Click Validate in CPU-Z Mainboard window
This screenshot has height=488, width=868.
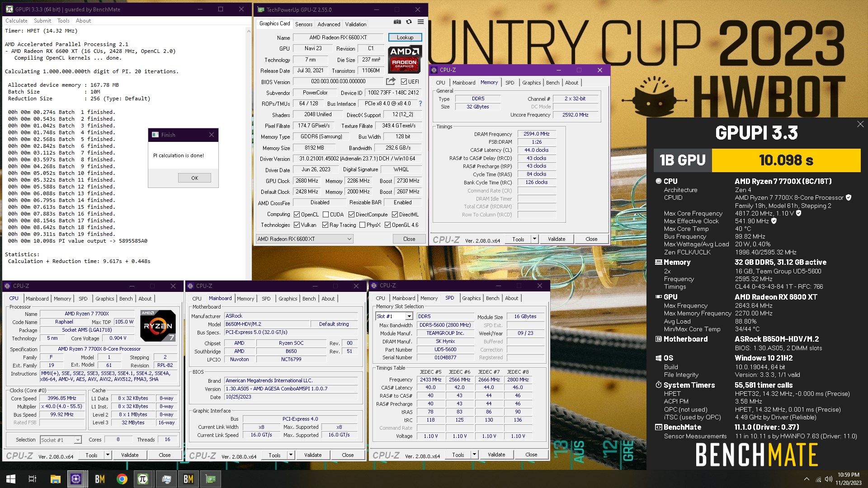coord(313,455)
